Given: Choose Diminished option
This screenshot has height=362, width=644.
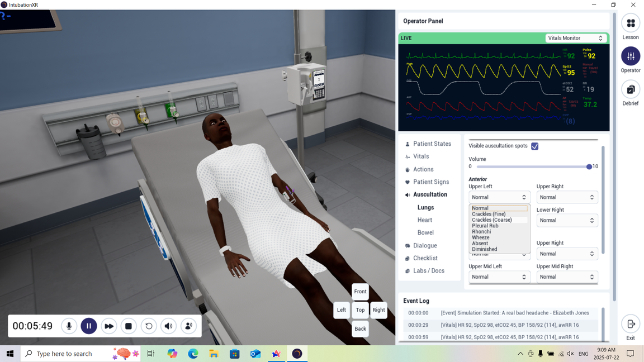Looking at the screenshot, I should 499,249.
